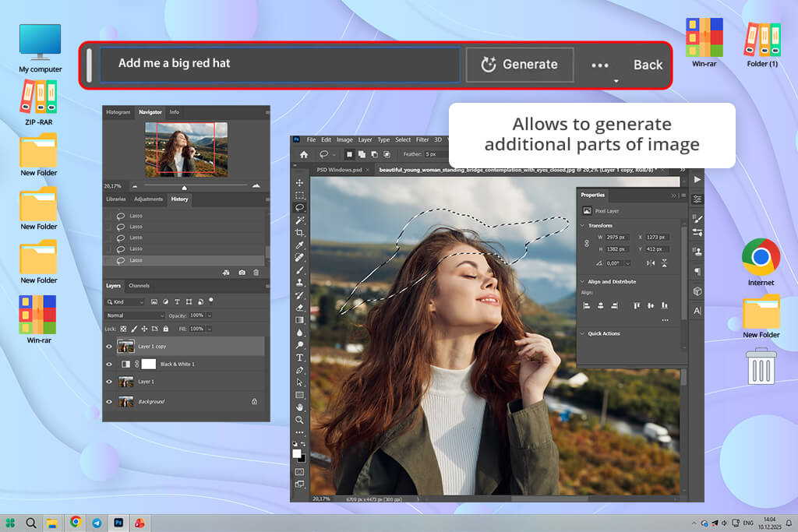798x532 pixels.
Task: Open Paragraph panel icon in right strip
Action: coord(697,271)
